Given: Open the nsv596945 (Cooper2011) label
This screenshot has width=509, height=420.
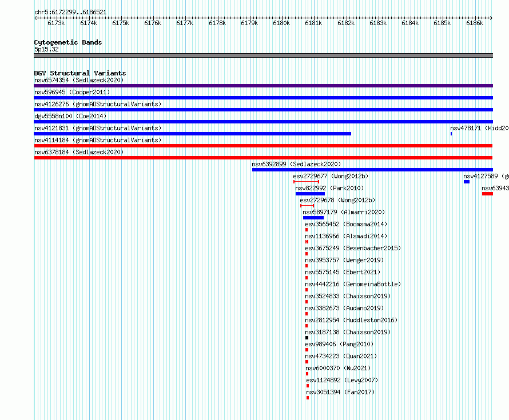Looking at the screenshot, I should [72, 92].
